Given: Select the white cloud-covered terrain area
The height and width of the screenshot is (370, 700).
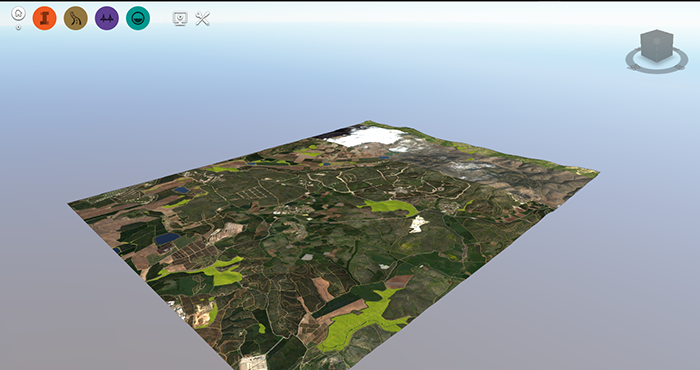Looking at the screenshot, I should point(366,137).
